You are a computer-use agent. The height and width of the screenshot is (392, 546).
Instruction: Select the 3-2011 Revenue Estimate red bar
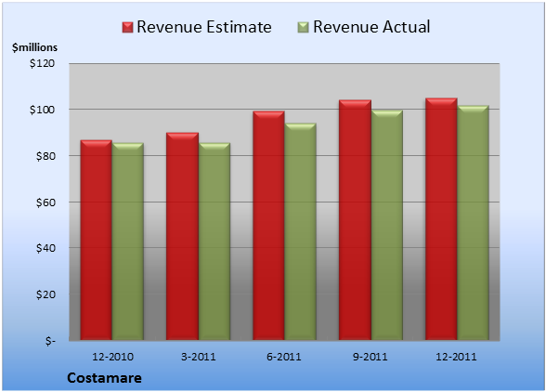[182, 236]
